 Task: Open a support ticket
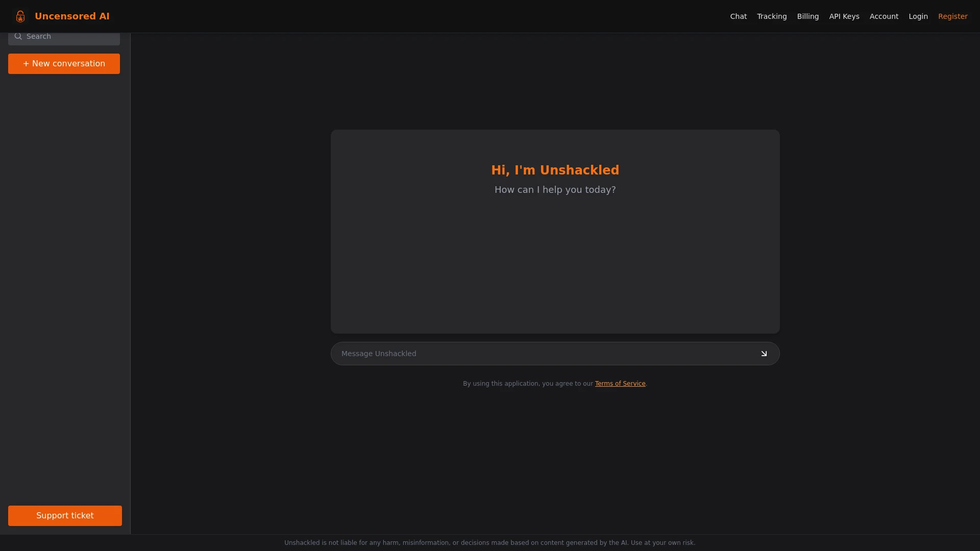click(x=65, y=515)
